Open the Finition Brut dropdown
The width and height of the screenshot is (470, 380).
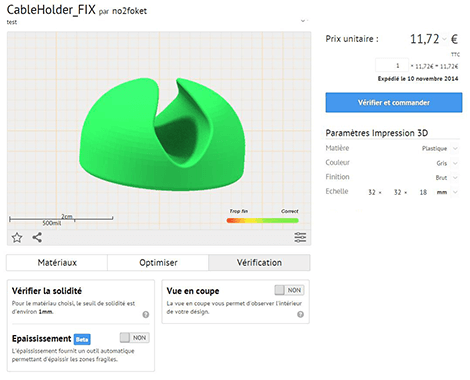pyautogui.click(x=455, y=178)
